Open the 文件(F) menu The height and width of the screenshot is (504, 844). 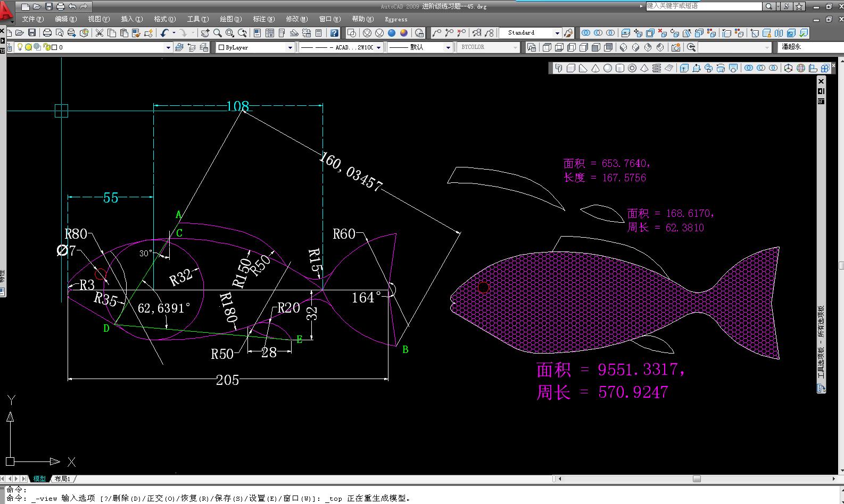33,19
